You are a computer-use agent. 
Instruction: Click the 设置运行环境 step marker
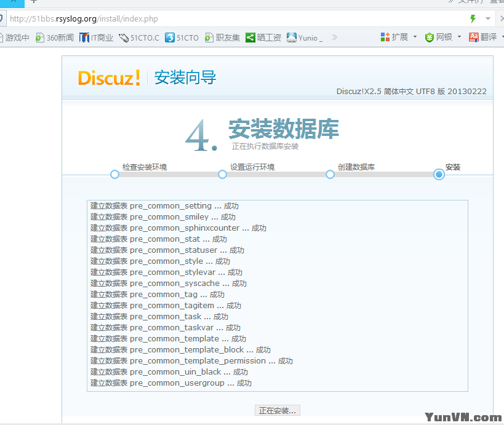pyautogui.click(x=222, y=175)
